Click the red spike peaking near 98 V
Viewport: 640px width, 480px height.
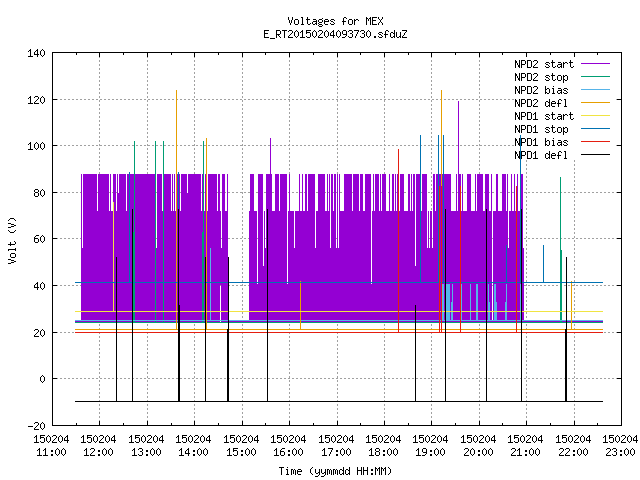[398, 241]
